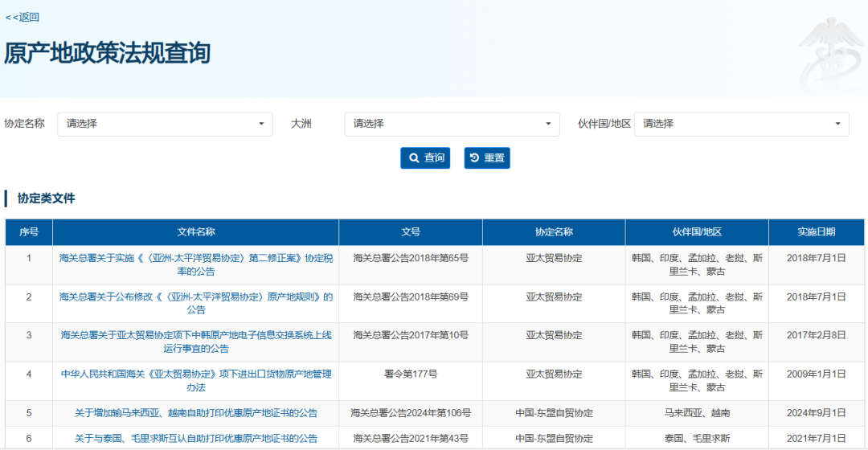Open the 大洲 dropdown
This screenshot has width=868, height=450.
pyautogui.click(x=452, y=124)
